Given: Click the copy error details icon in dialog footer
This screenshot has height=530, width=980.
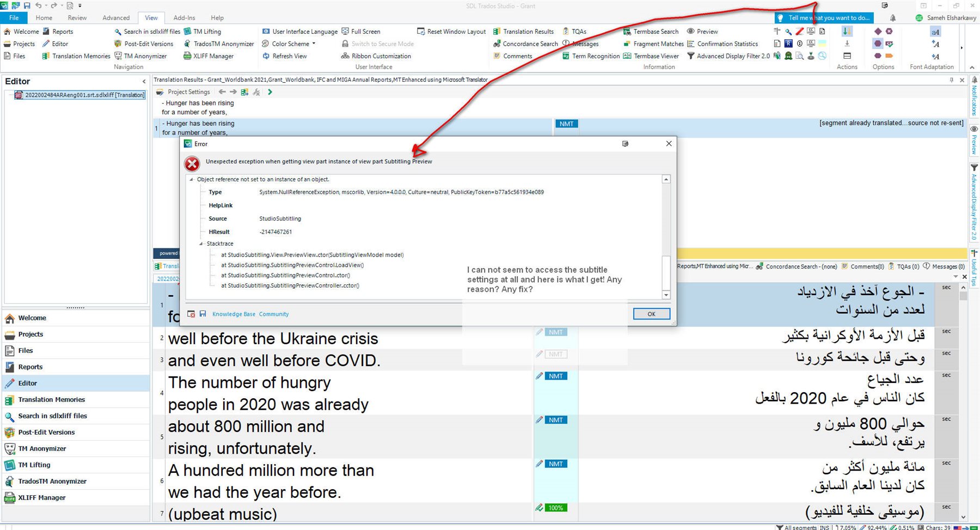Looking at the screenshot, I should [191, 314].
